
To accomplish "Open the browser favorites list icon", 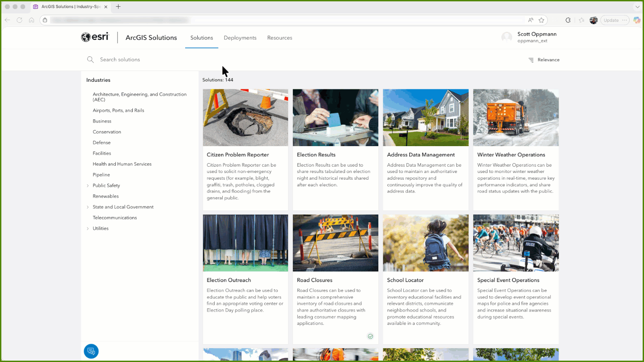I will [x=581, y=20].
